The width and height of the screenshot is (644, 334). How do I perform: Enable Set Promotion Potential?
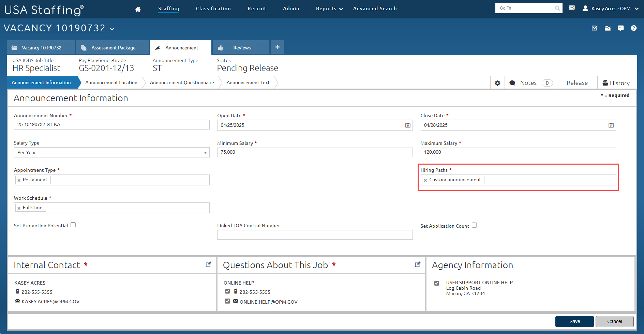click(x=73, y=225)
